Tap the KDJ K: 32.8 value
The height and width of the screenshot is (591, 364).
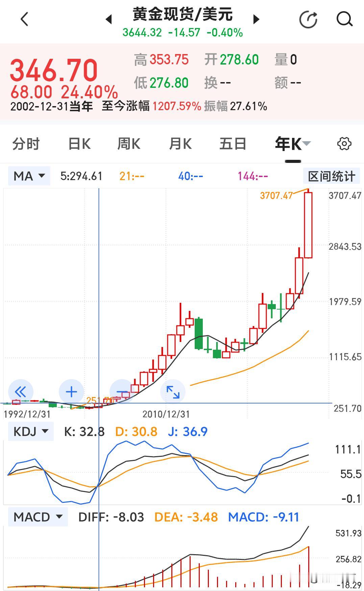click(84, 432)
